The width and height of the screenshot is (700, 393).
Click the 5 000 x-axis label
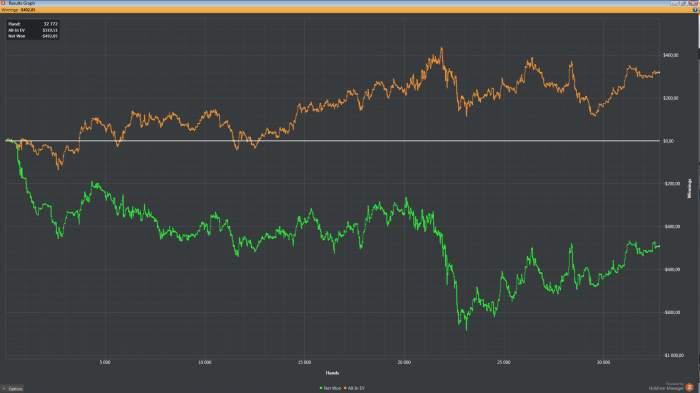tap(105, 362)
